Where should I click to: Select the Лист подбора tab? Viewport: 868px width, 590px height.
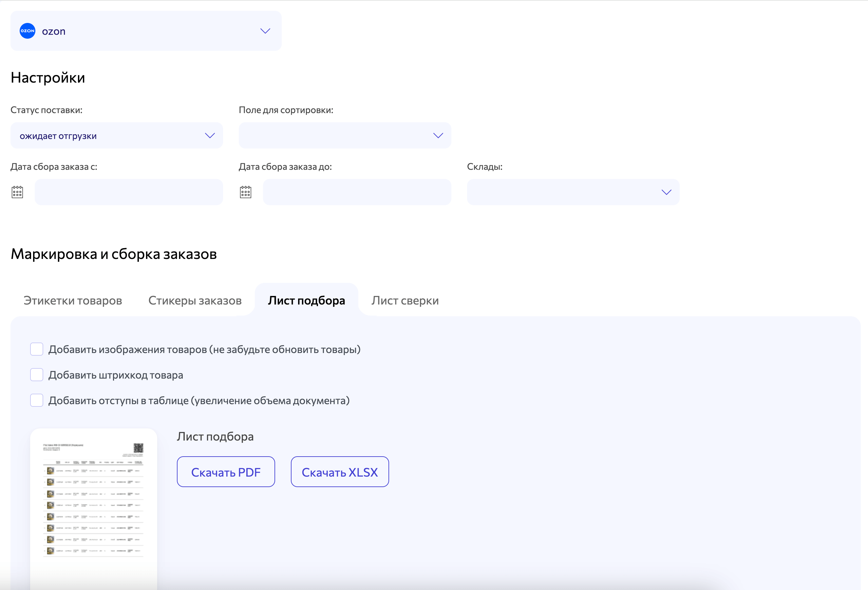[306, 301]
